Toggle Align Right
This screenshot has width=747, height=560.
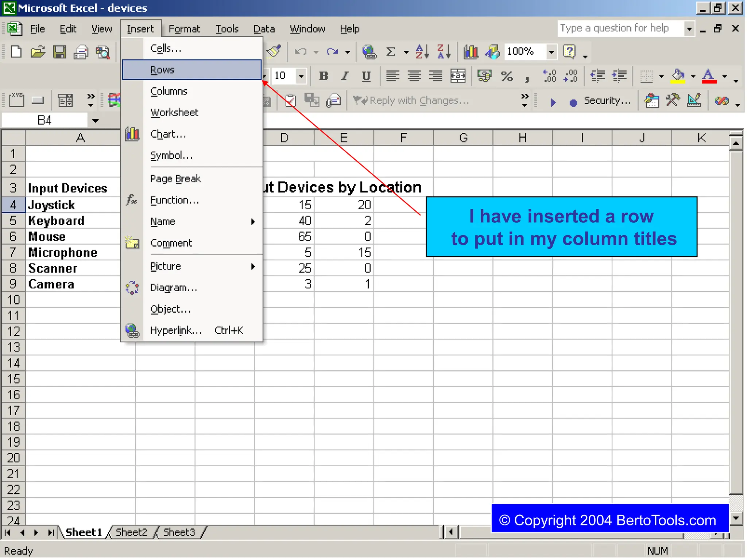click(x=436, y=76)
